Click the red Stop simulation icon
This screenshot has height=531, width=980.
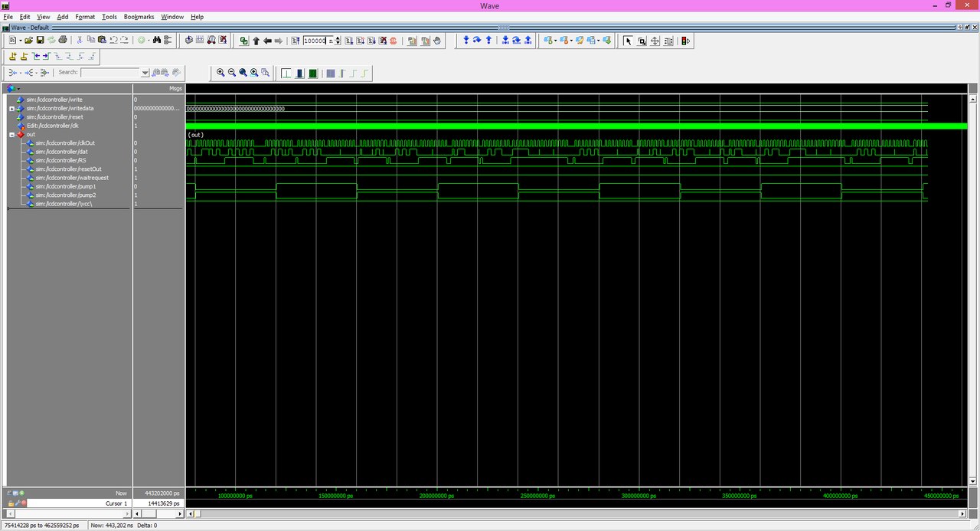(393, 41)
